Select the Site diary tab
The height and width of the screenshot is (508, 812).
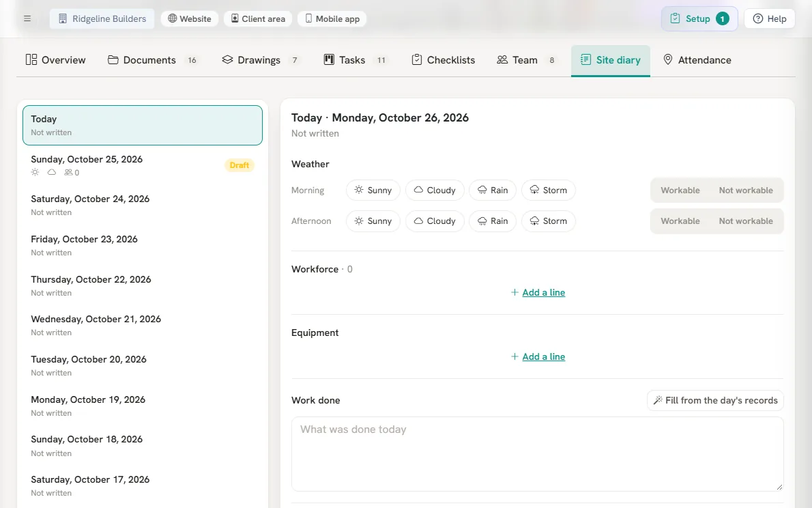611,60
